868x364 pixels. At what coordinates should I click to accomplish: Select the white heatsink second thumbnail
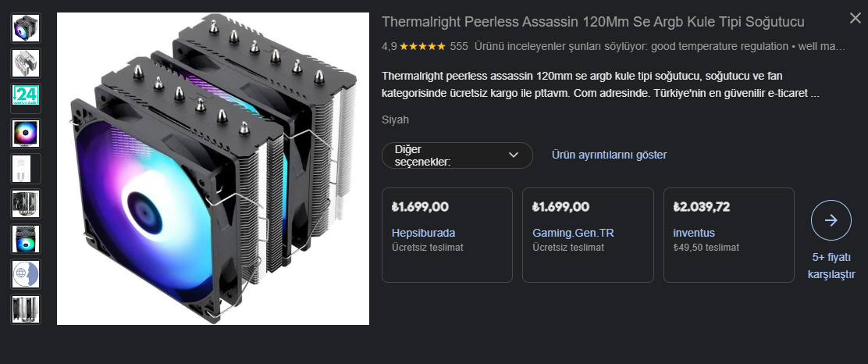coord(26,62)
